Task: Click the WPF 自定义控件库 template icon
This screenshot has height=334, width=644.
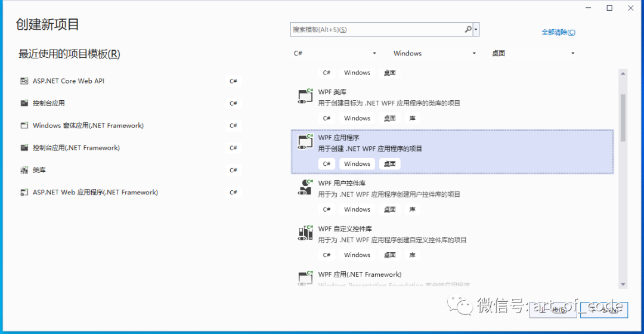Action: pos(305,233)
